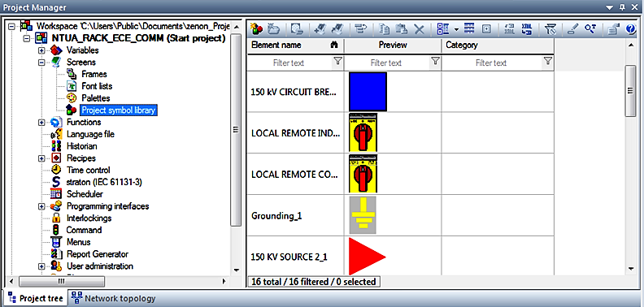Collapse the Workspace root tree node
644x307 pixels.
(x=11, y=26)
